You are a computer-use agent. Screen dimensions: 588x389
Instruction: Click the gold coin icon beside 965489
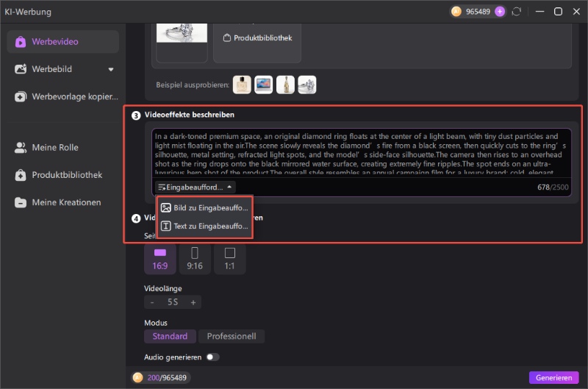[456, 12]
